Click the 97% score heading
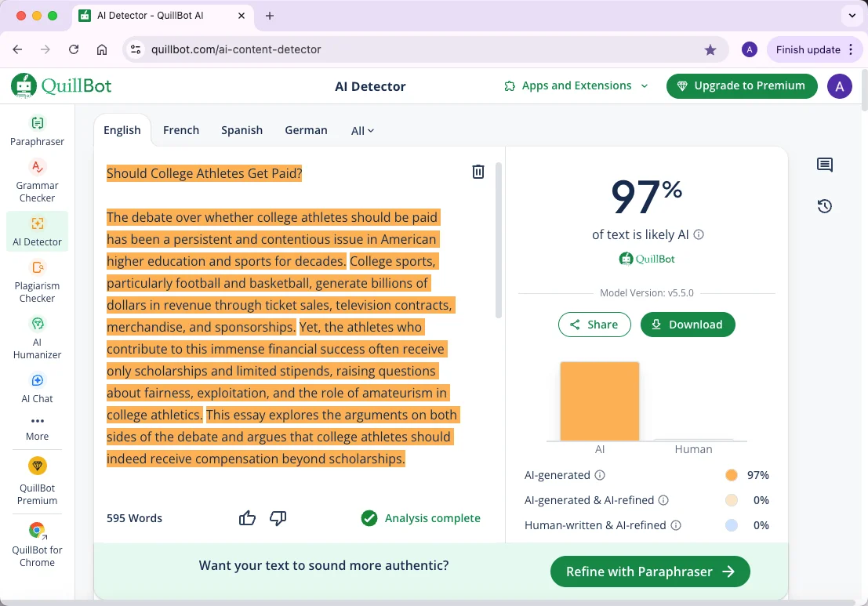This screenshot has width=868, height=606. click(646, 197)
